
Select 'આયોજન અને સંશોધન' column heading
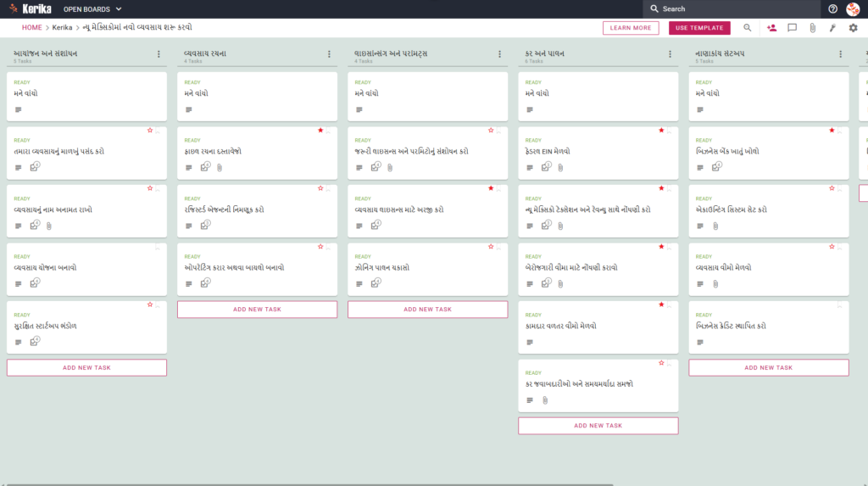coord(46,53)
